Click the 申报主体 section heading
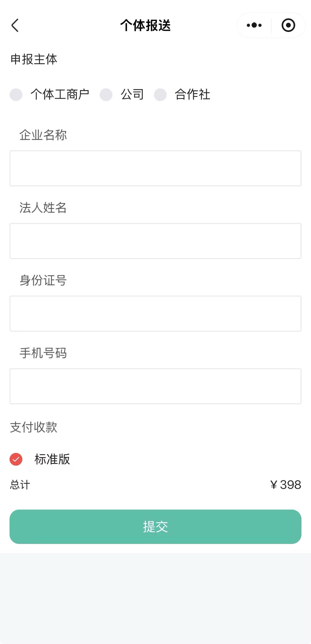 34,59
